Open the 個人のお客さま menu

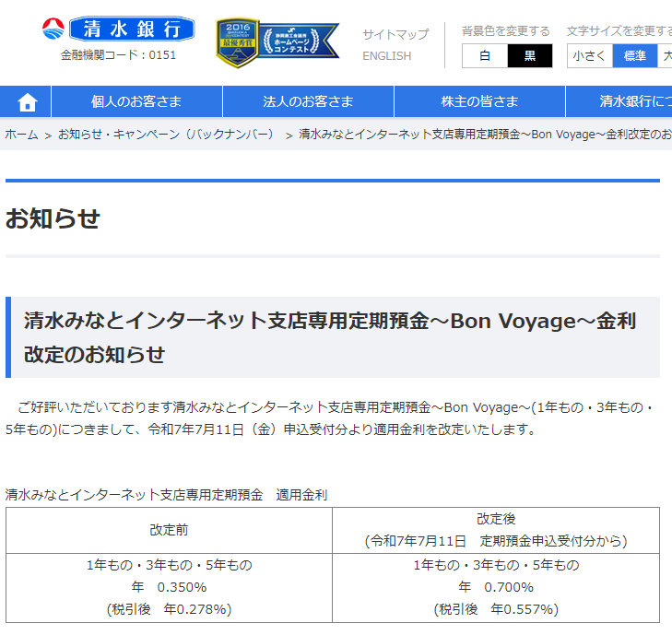pos(136,101)
